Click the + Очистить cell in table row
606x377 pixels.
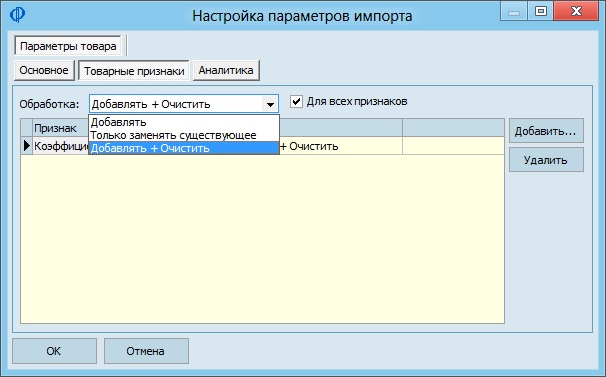click(x=340, y=146)
